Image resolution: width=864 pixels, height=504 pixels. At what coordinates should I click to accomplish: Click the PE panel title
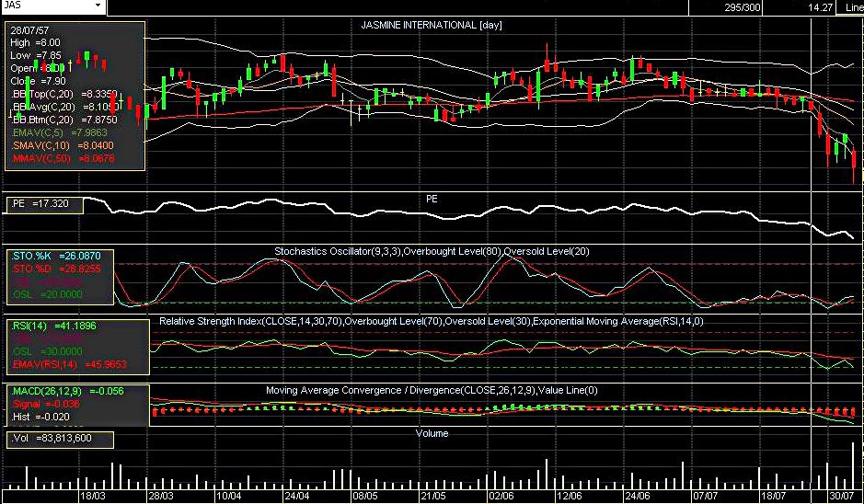[432, 199]
